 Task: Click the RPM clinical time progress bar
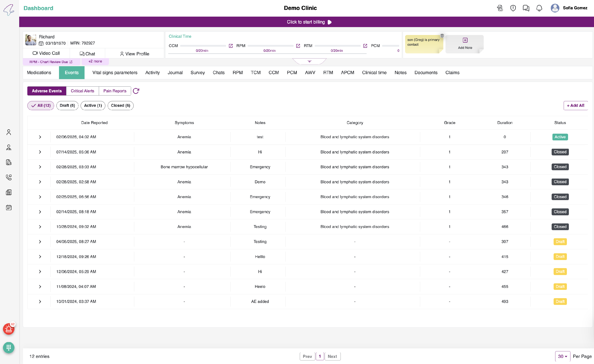pyautogui.click(x=270, y=46)
